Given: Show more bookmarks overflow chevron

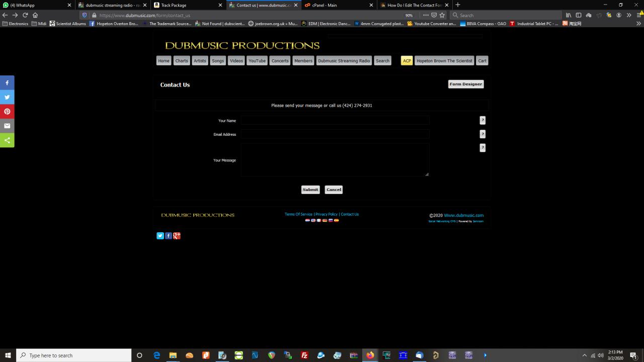Looking at the screenshot, I should (639, 24).
